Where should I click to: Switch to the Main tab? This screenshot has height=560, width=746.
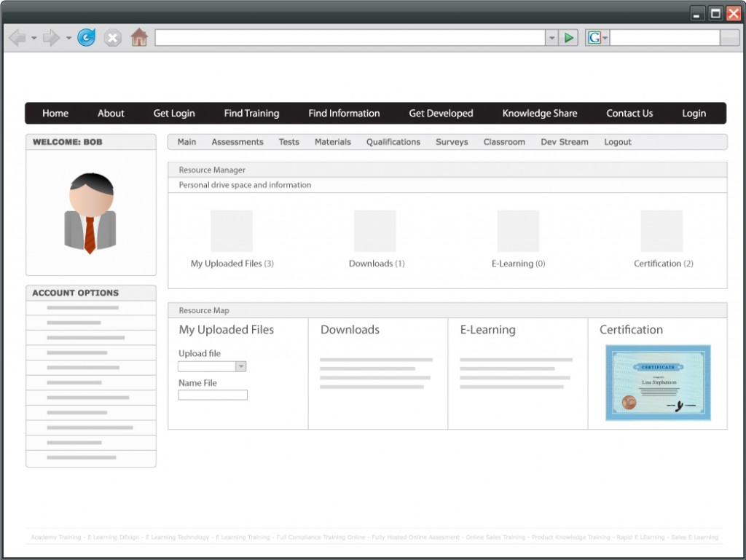coord(186,142)
